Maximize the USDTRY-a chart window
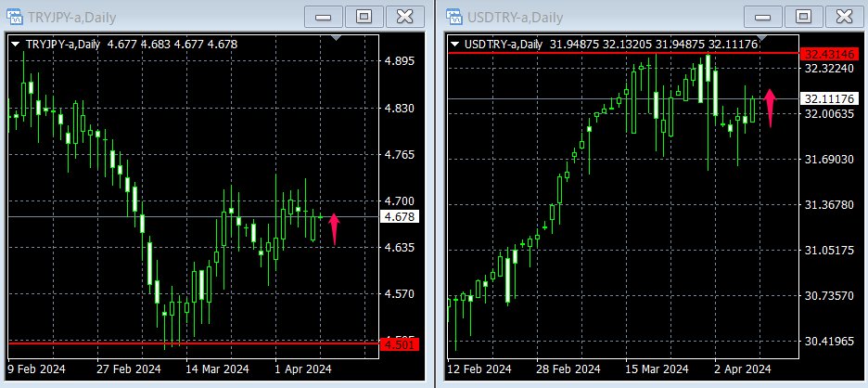The image size is (868, 388). pyautogui.click(x=803, y=17)
